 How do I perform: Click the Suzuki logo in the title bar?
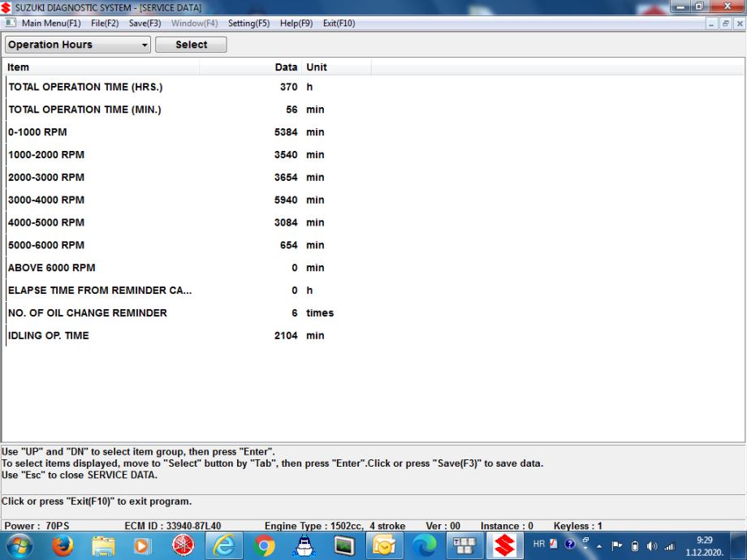click(x=6, y=7)
